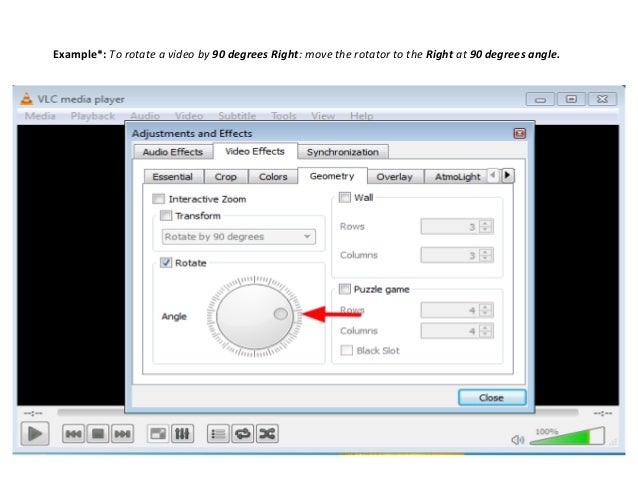Screen dimensions: 638x479
Task: Minimize the VLC media player window
Action: point(540,99)
